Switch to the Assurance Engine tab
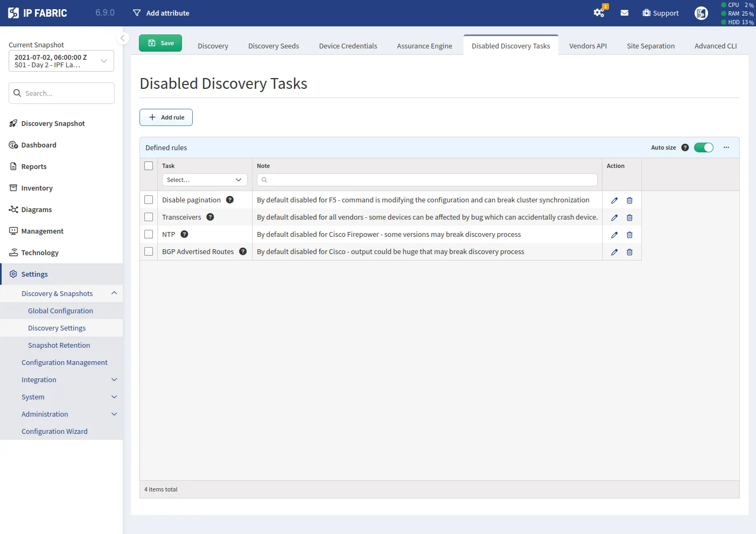 tap(424, 46)
